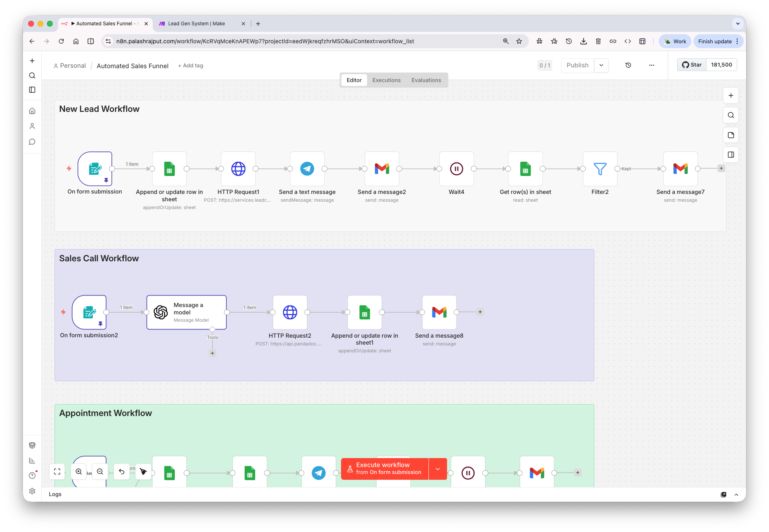This screenshot has height=532, width=769.
Task: Select the zoom in canvas control
Action: 78,471
